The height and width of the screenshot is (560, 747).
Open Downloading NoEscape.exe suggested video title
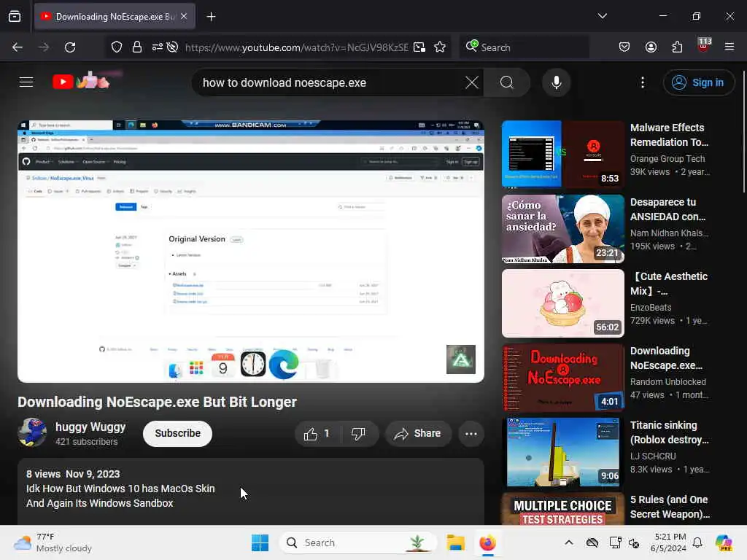click(x=666, y=358)
